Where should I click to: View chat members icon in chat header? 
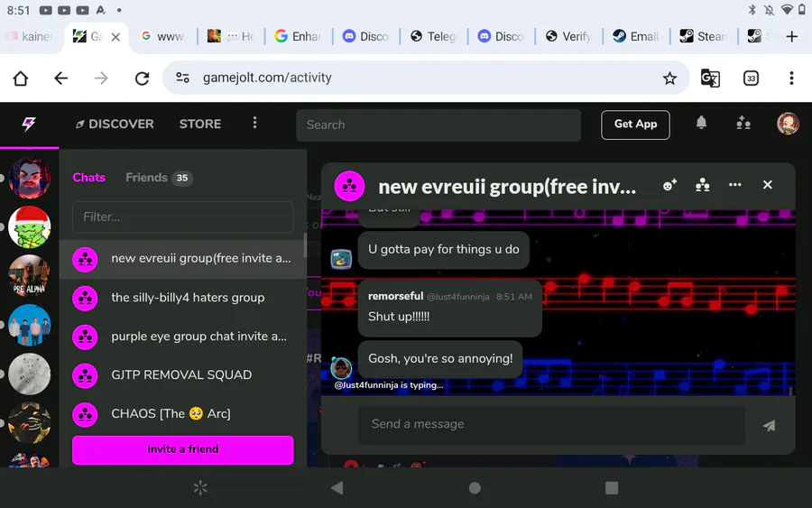(702, 185)
